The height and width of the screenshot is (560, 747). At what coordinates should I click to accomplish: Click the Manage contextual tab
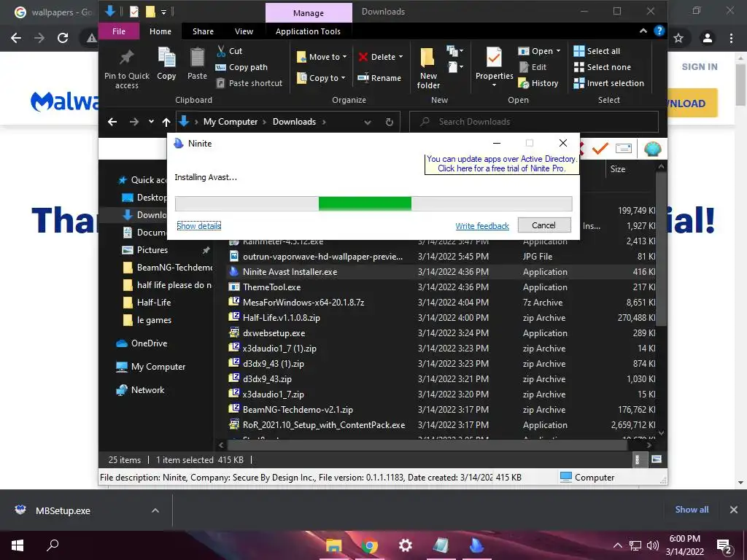309,13
